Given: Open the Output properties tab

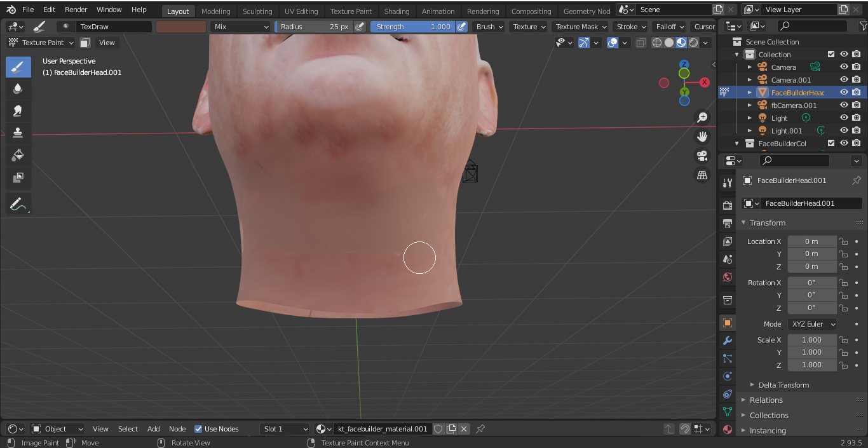Looking at the screenshot, I should click(x=728, y=223).
